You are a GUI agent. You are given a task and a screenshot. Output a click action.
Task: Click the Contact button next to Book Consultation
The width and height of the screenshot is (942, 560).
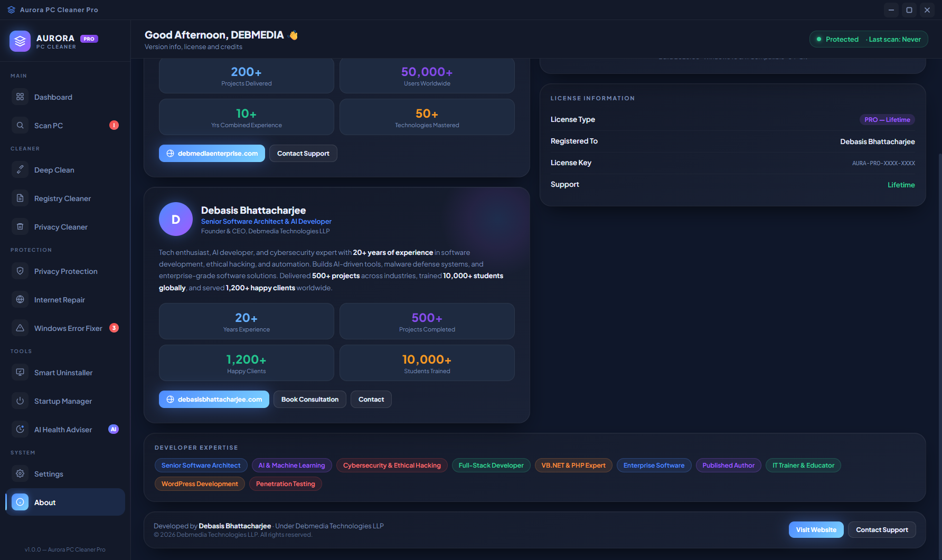[371, 399]
